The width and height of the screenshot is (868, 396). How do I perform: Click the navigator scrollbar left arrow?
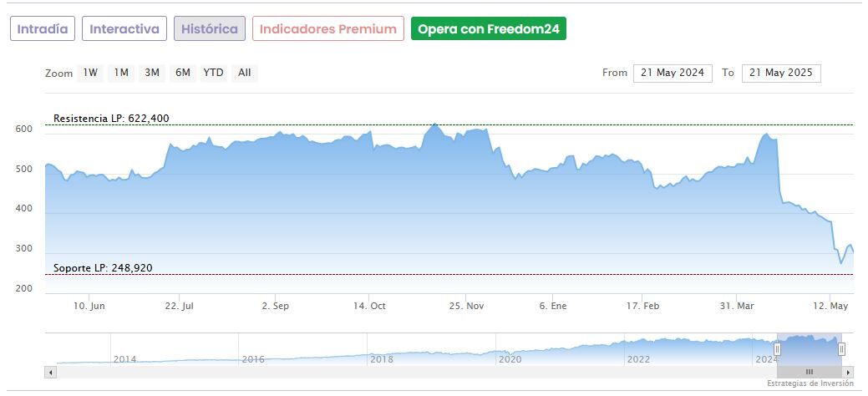(x=51, y=372)
